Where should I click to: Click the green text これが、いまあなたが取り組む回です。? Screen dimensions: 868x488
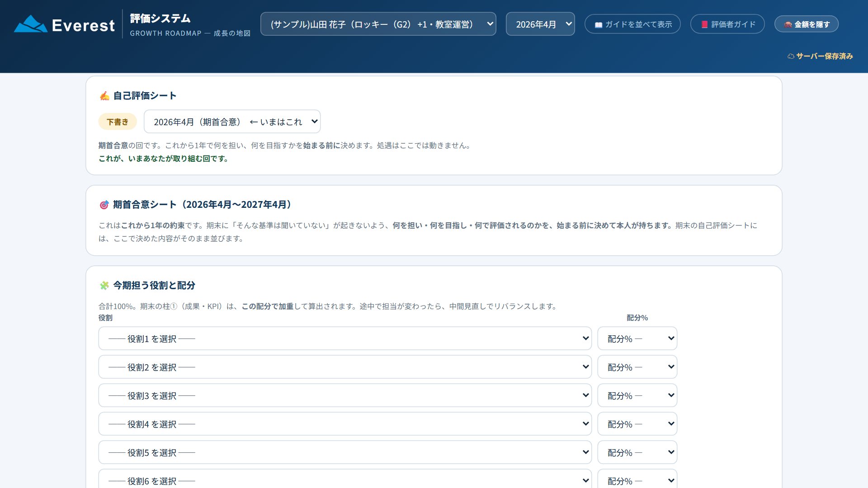[x=163, y=159]
